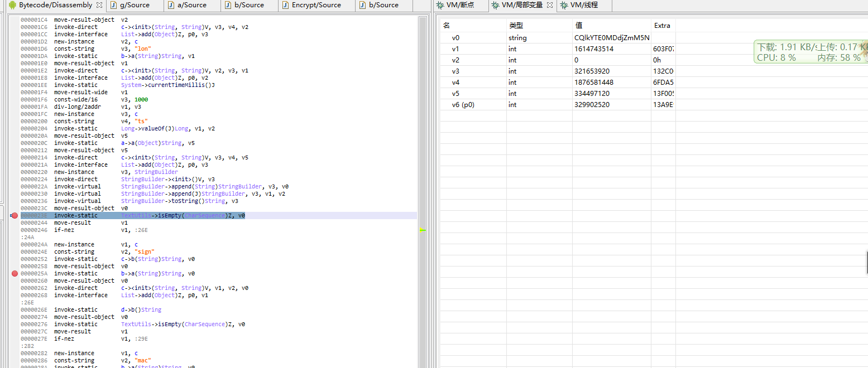Open the Encrypt/Source tab
The width and height of the screenshot is (868, 368).
(x=316, y=5)
